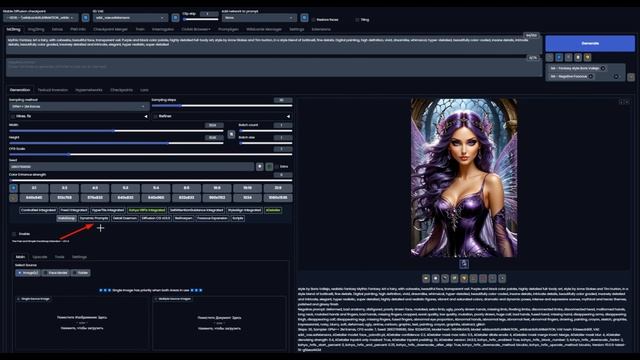This screenshot has width=640, height=360.
Task: Randomize seed with the dice icon
Action: 260,167
